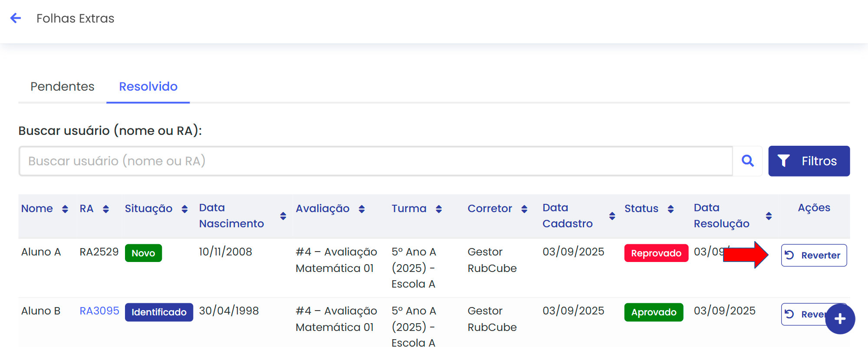Click the magnifying glass search icon

click(747, 161)
